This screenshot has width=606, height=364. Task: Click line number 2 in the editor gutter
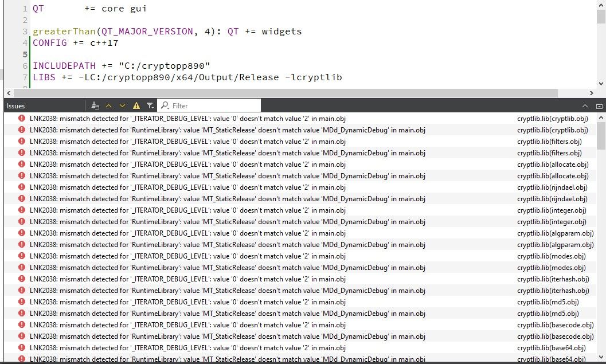click(x=25, y=20)
